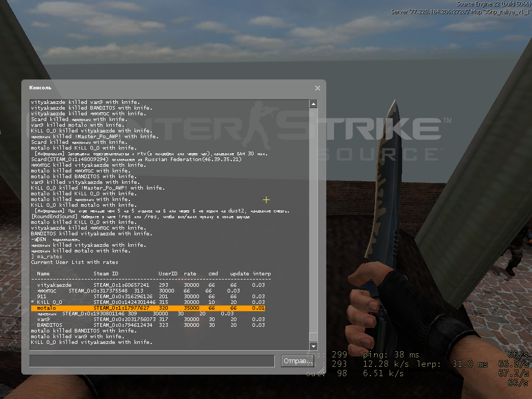The image size is (532, 399).
Task: Click the '] ma_rates' command line
Action: coord(46,257)
